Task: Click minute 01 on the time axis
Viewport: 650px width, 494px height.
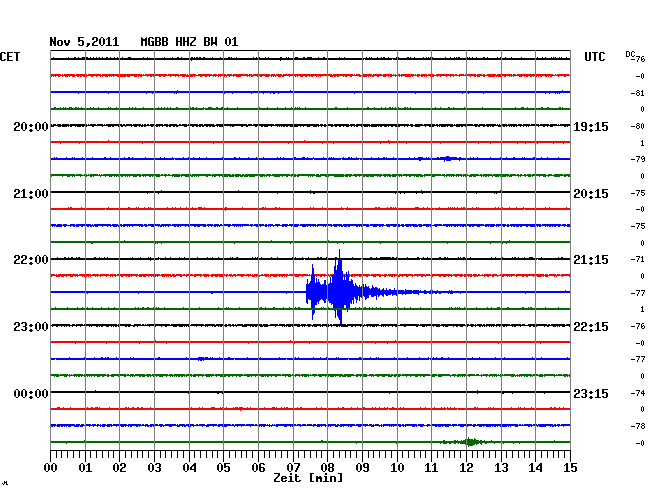Action: pos(85,467)
